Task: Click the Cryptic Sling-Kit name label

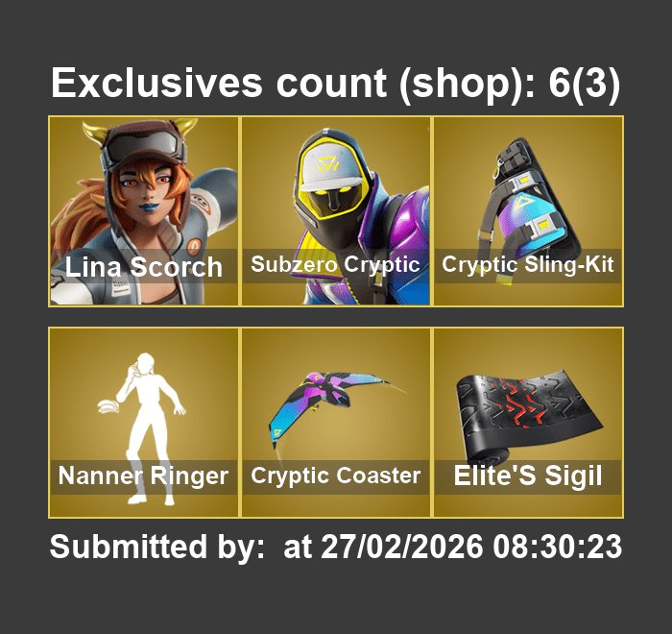Action: click(528, 264)
